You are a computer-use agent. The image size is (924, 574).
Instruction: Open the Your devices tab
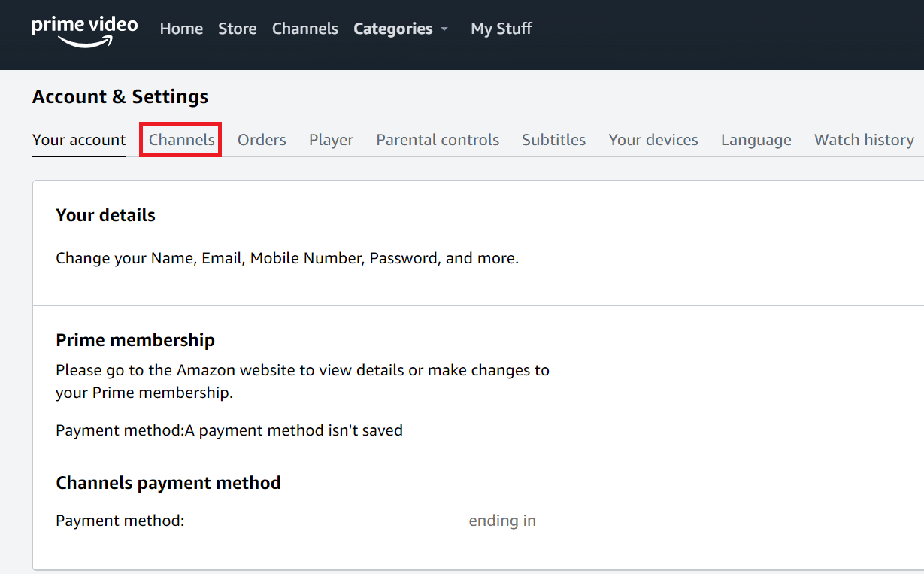[x=653, y=139]
